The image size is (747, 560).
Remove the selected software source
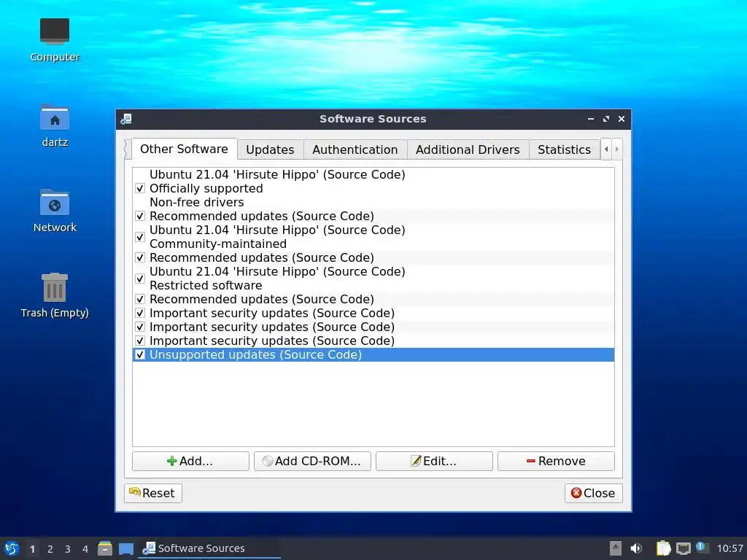tap(556, 461)
